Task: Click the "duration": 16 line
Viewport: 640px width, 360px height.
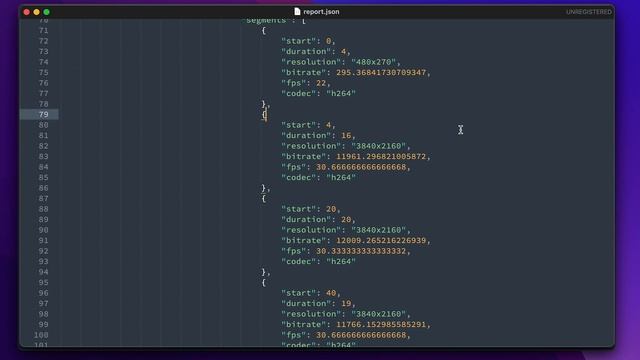Action: (x=318, y=136)
